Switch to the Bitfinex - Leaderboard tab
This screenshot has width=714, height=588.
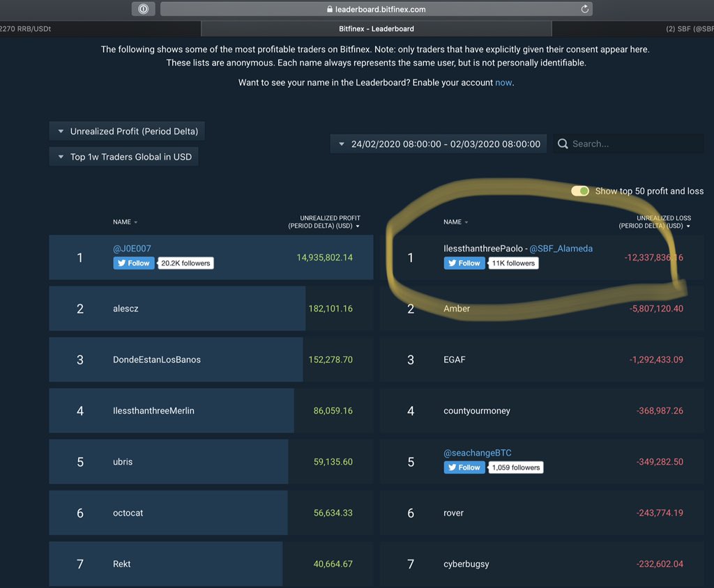376,29
